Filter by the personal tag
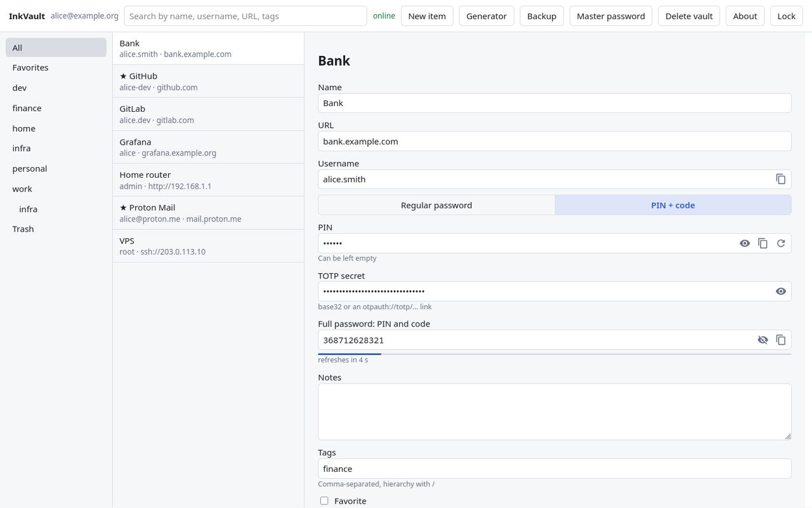This screenshot has height=508, width=812. (56, 168)
